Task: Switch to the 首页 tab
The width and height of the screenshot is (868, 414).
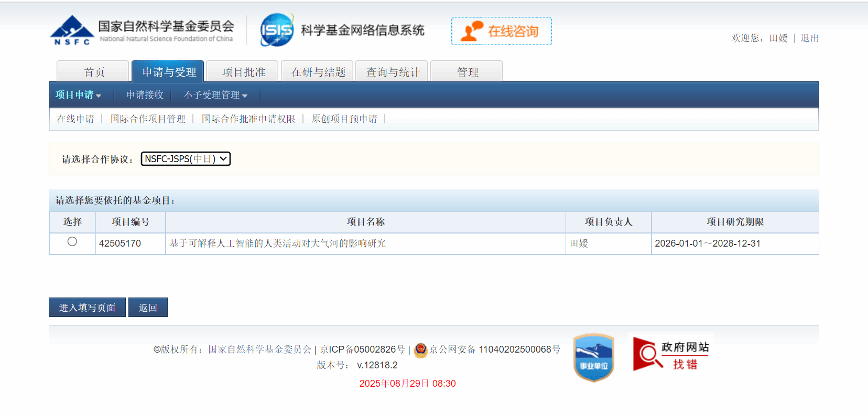Action: point(94,72)
